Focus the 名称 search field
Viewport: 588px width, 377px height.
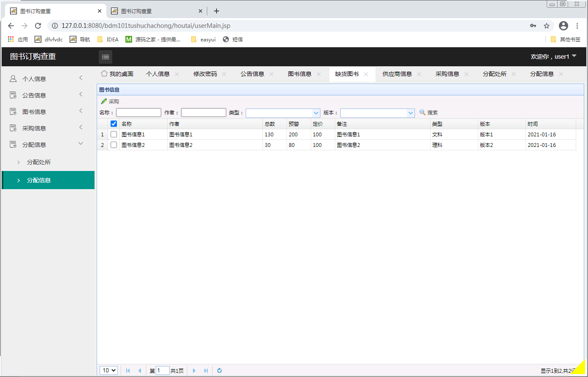click(138, 113)
